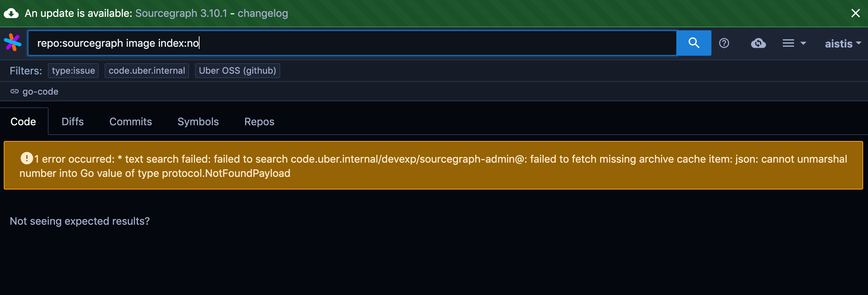Viewport: 868px width, 295px height.
Task: Click the Sourcegraph logo icon
Action: [13, 43]
